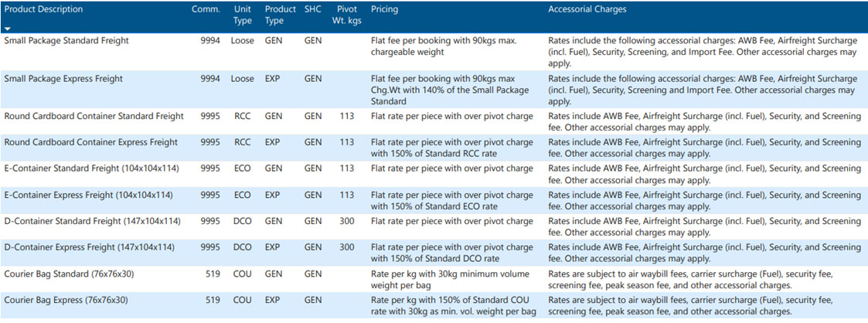Screen dimensions: 868x323
Task: Select E-Container Express Freight (104x104x114)
Action: point(89,195)
